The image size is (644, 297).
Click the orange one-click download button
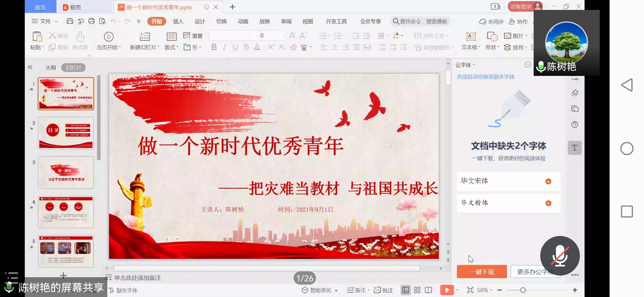pyautogui.click(x=482, y=272)
